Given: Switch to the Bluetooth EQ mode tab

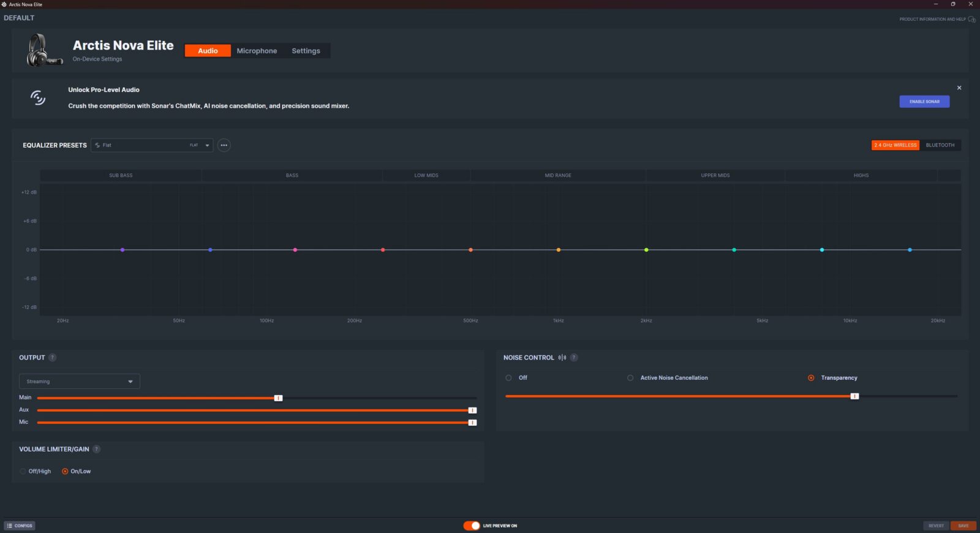Looking at the screenshot, I should pyautogui.click(x=940, y=145).
